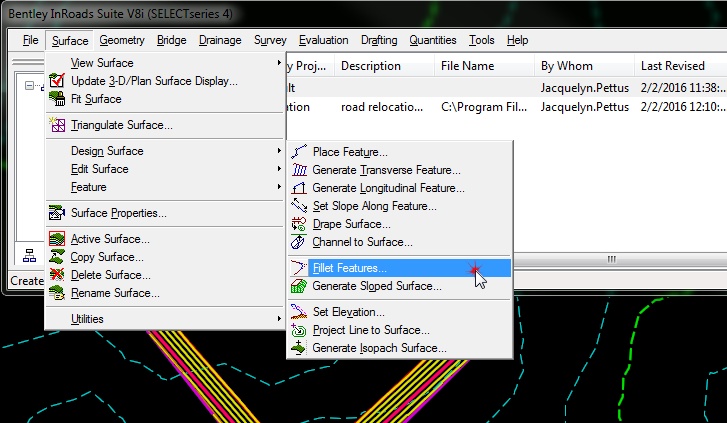Expand the Feature submenu arrow
Viewport: 727px width, 423px height.
point(279,186)
